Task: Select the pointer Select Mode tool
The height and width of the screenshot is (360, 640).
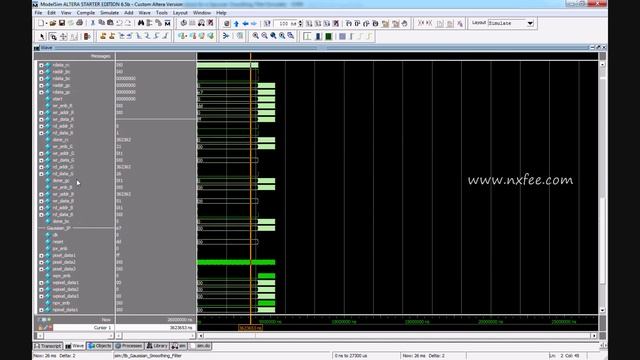Action: tap(42, 37)
